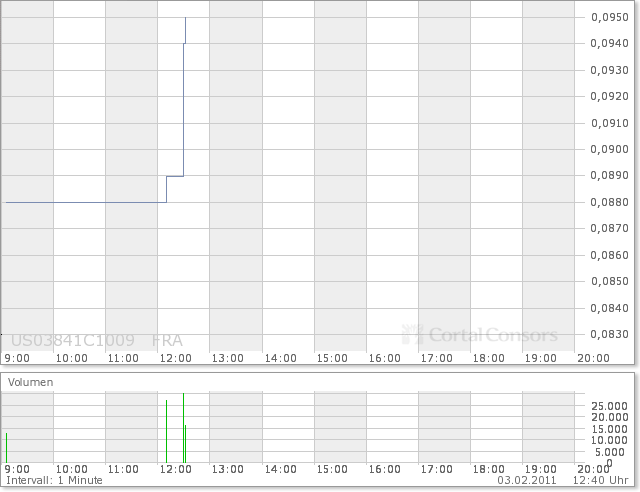
Task: Click 9:00 on the volume chart time axis
Action: (x=17, y=470)
